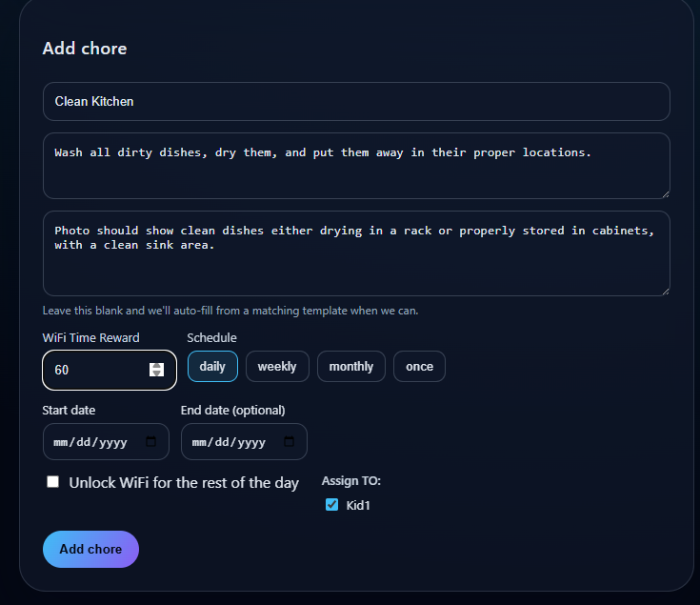This screenshot has height=605, width=700.
Task: Focus the Wash all dirty dishes description box
Action: pos(356,166)
